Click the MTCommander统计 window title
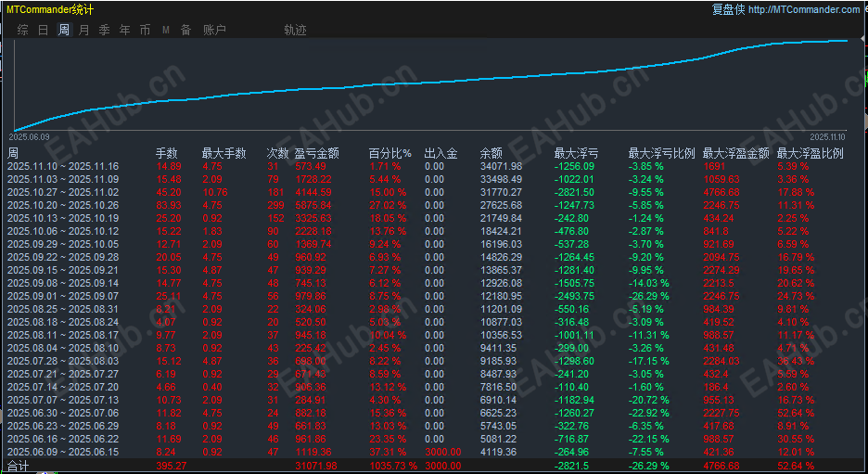 [x=50, y=9]
